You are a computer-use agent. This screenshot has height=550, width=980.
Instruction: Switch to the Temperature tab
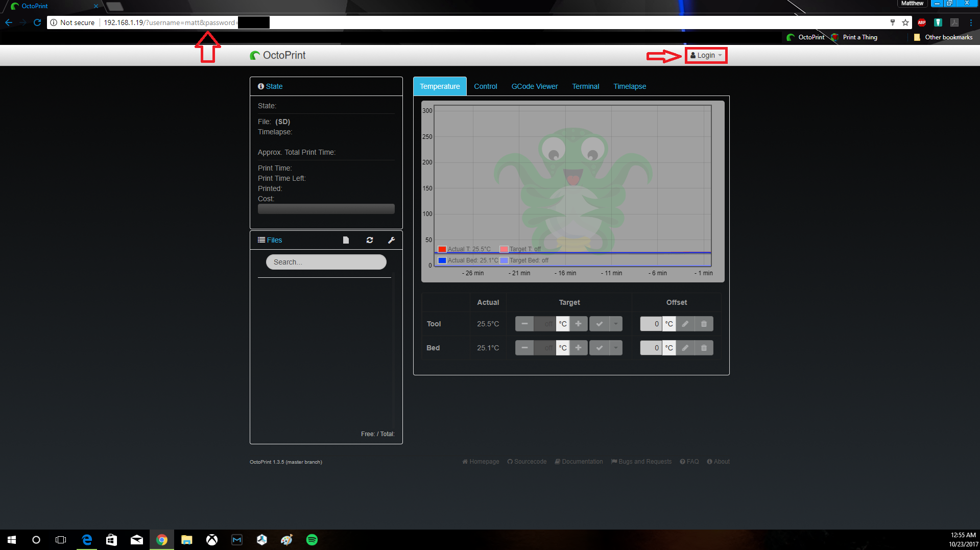click(440, 86)
